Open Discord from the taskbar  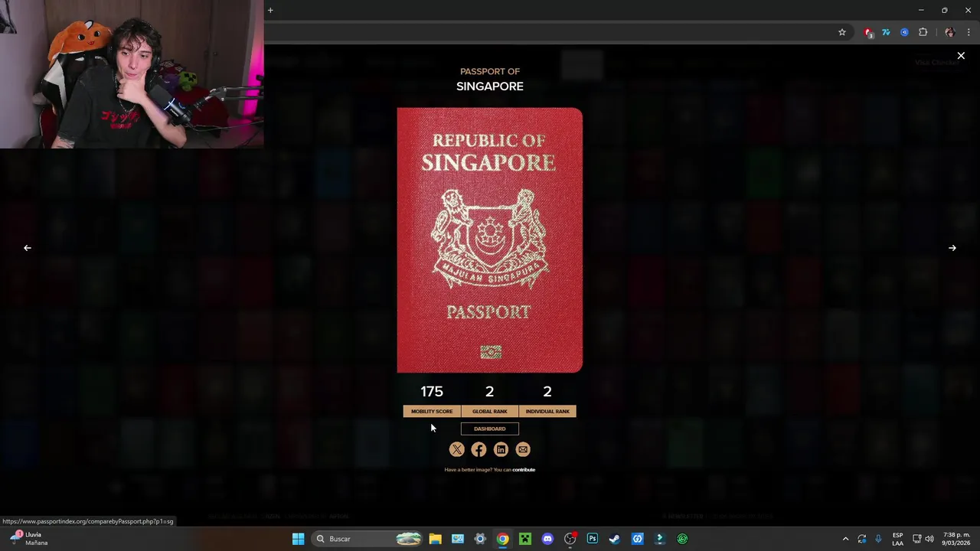click(x=547, y=539)
